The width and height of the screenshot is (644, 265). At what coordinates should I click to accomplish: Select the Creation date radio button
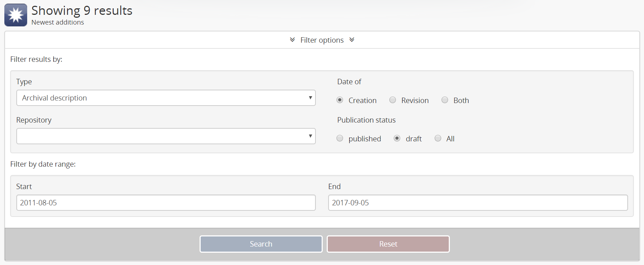tap(340, 100)
